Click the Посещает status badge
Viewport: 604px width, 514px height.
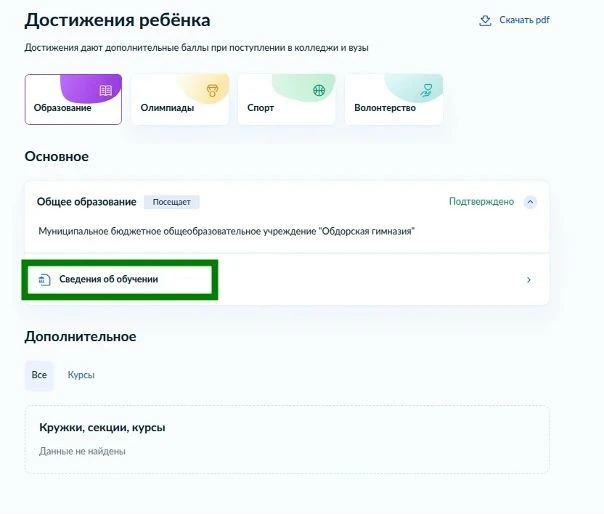point(171,201)
